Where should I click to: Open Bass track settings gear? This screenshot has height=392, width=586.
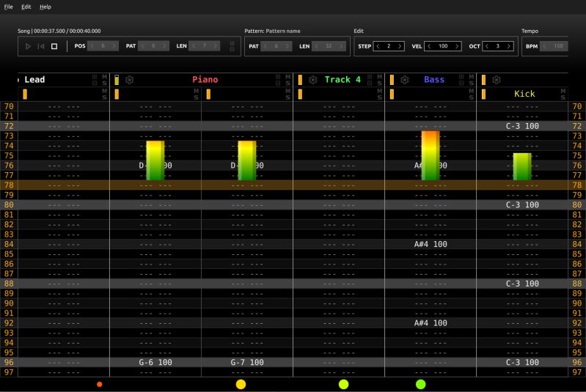click(405, 80)
